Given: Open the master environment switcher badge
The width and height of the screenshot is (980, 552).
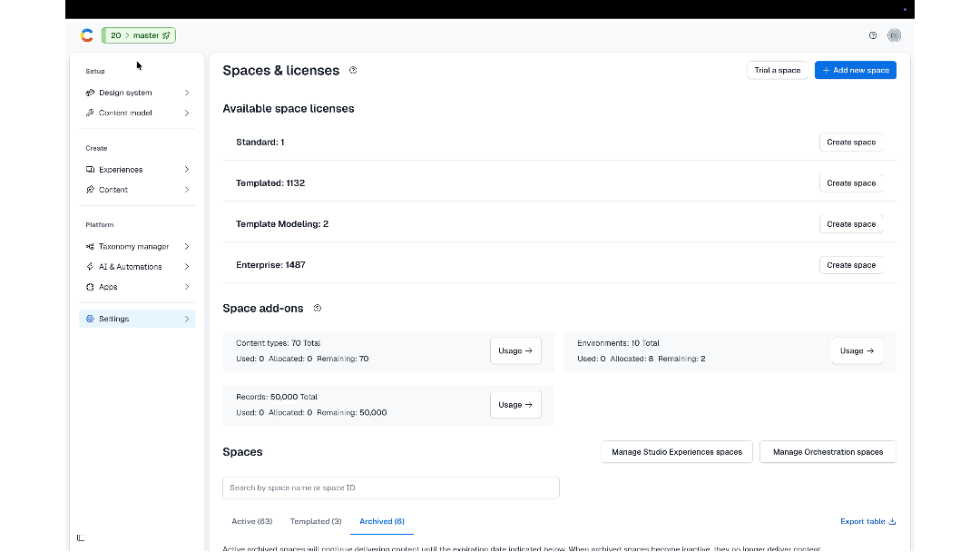Looking at the screenshot, I should [139, 35].
